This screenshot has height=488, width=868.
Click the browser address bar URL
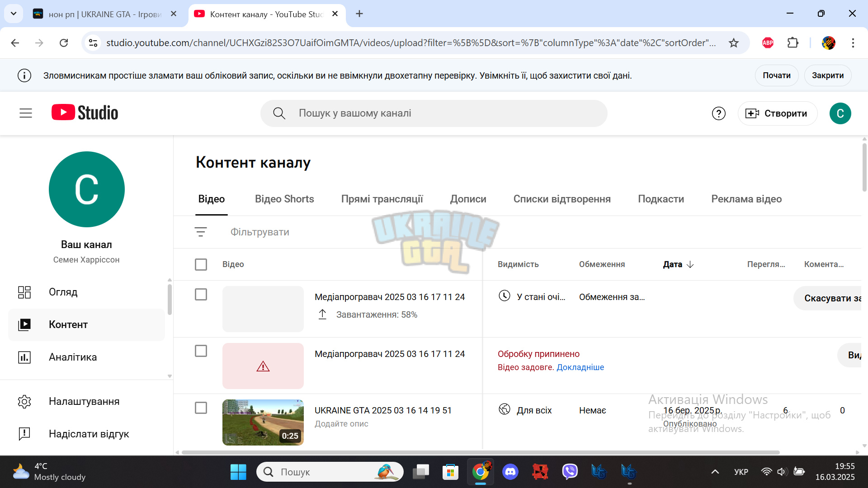pos(411,43)
